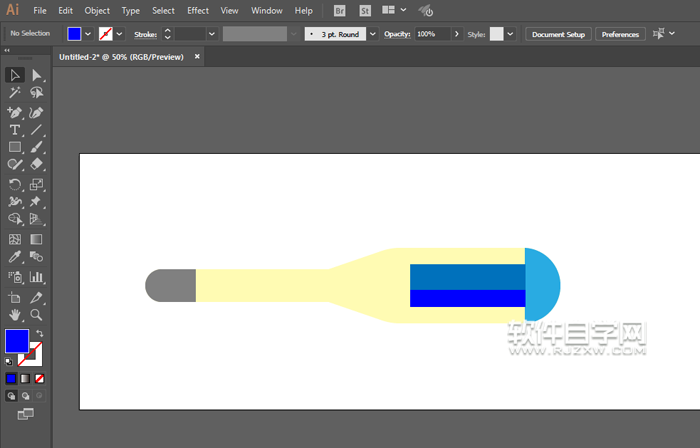This screenshot has height=448, width=700.
Task: Set the paint mode to None
Action: coord(40,379)
